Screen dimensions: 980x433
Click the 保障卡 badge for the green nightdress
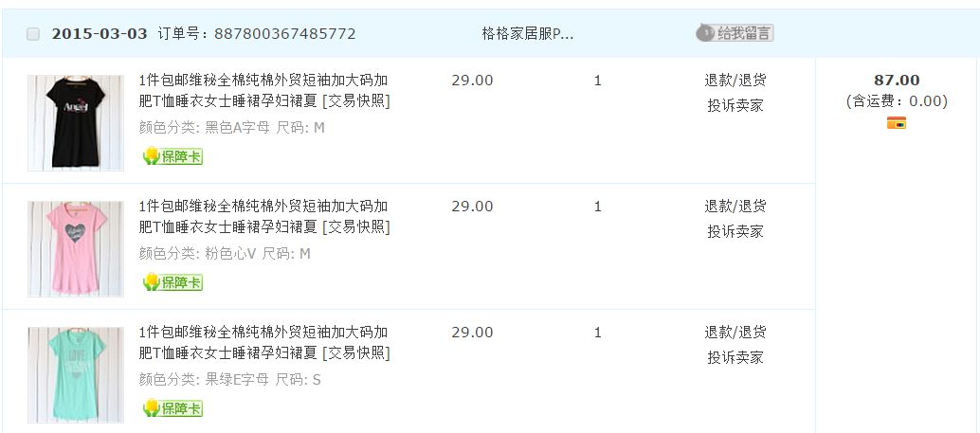click(x=172, y=408)
